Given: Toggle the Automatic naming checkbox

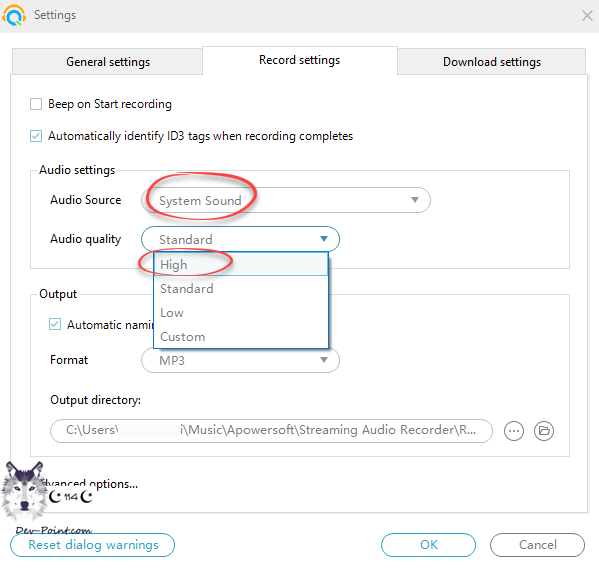Looking at the screenshot, I should 55,324.
